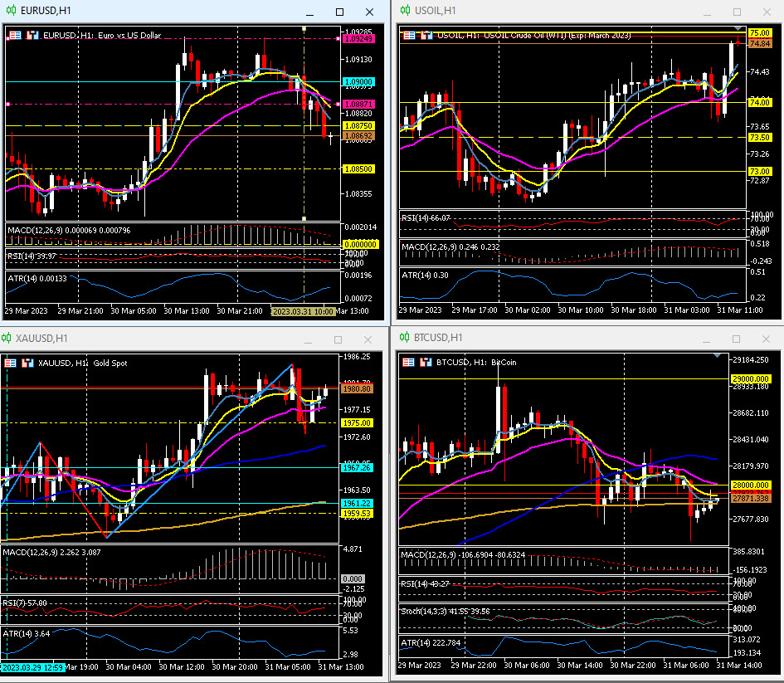Viewport: 784px width, 683px height.
Task: Toggle one-click trading icon in EURUSD chart
Action: (x=32, y=35)
